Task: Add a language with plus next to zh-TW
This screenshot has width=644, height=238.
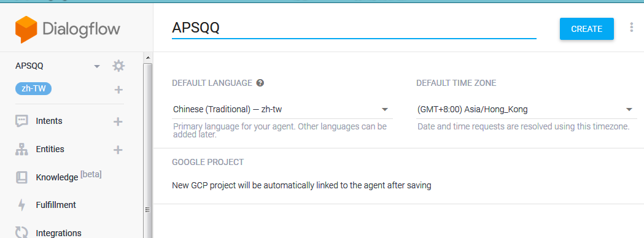Action: (118, 90)
